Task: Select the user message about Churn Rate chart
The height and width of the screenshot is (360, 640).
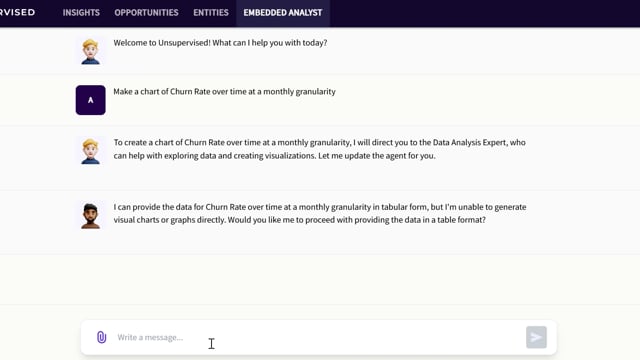Action: pos(224,91)
